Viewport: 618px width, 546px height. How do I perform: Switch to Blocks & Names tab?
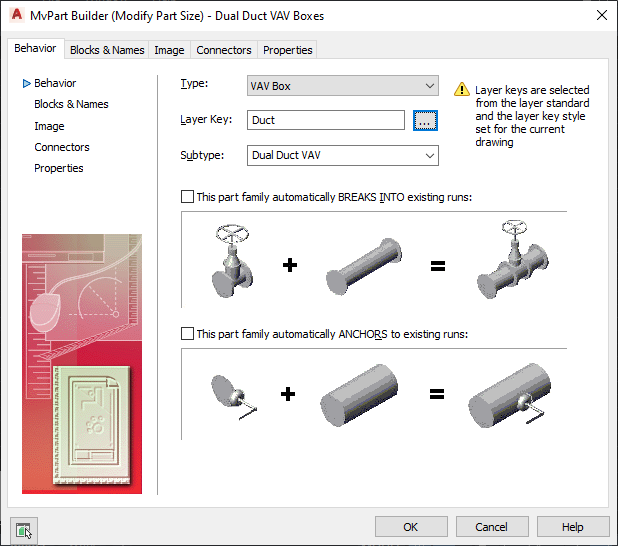pos(107,50)
